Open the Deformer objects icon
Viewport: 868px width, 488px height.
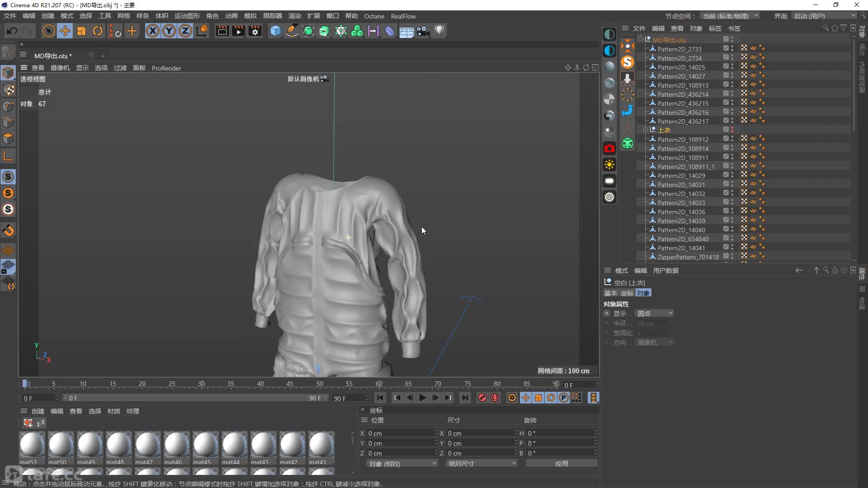pyautogui.click(x=390, y=31)
